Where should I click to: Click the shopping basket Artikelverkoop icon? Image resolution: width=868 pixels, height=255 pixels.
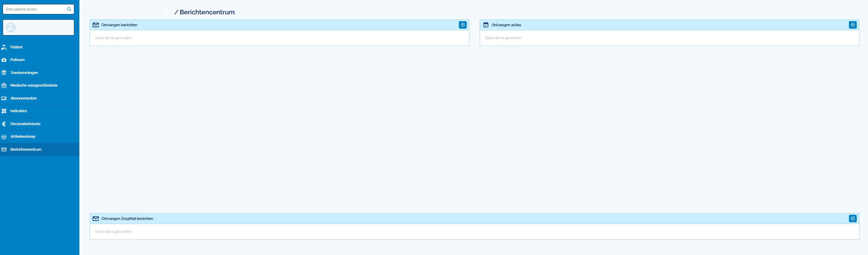(x=4, y=137)
